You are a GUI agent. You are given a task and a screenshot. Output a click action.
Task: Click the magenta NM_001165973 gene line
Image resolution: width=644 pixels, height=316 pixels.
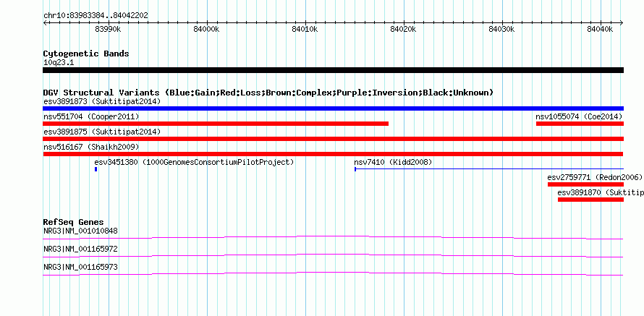[333, 273]
